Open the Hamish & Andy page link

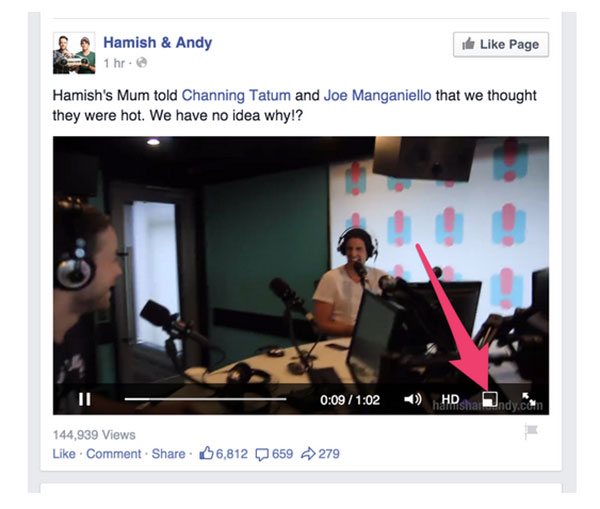(158, 42)
